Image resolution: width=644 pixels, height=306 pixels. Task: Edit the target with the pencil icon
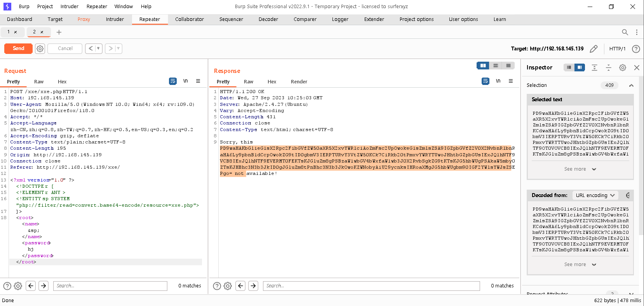click(594, 48)
